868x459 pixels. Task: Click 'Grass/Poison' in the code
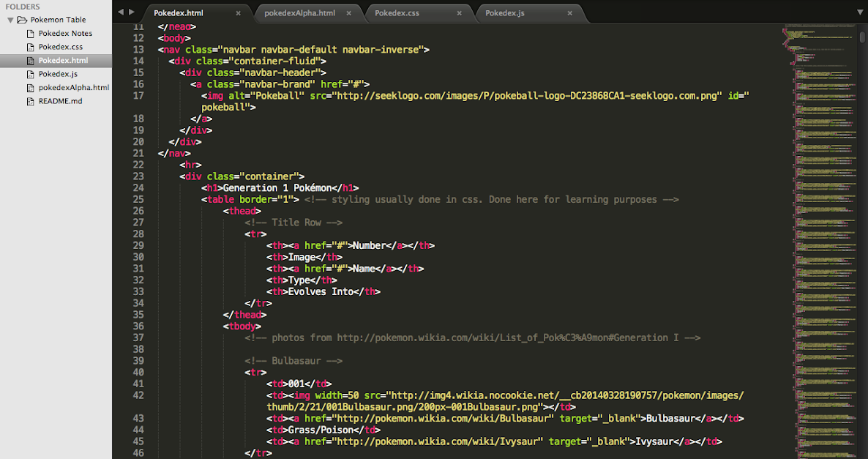coord(321,430)
